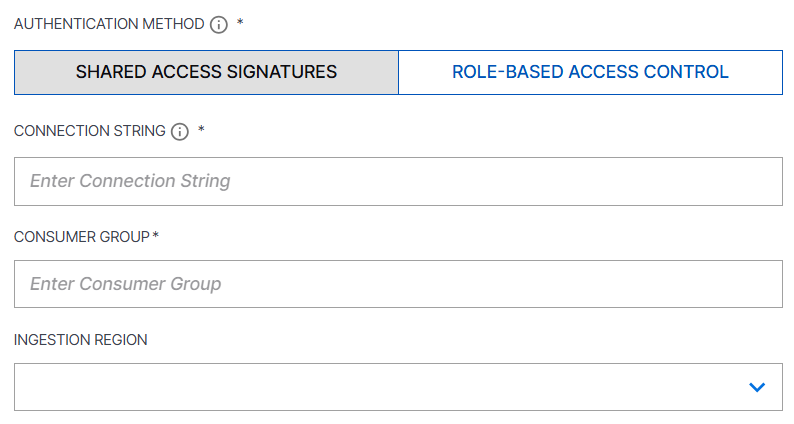Click the CONNECTION STRING label
794x424 pixels.
(x=90, y=131)
